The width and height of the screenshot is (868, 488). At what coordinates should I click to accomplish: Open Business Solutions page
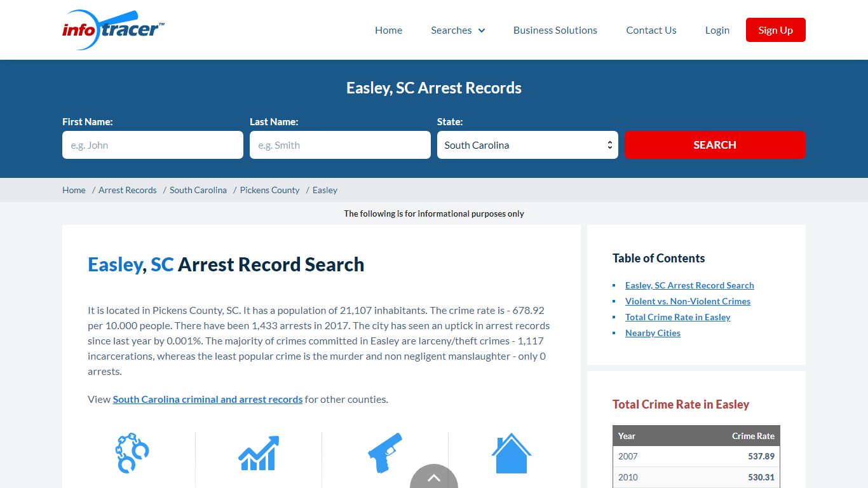[555, 30]
